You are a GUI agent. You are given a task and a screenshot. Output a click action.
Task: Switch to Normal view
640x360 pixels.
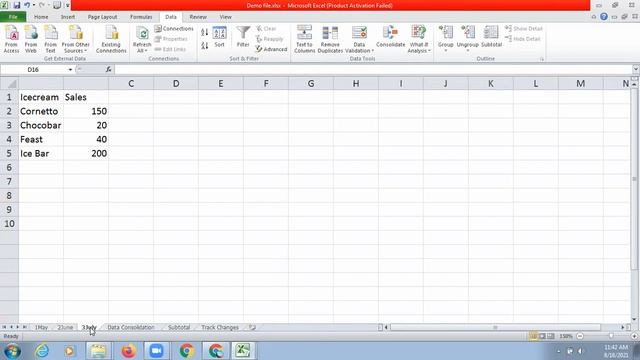[x=533, y=336]
